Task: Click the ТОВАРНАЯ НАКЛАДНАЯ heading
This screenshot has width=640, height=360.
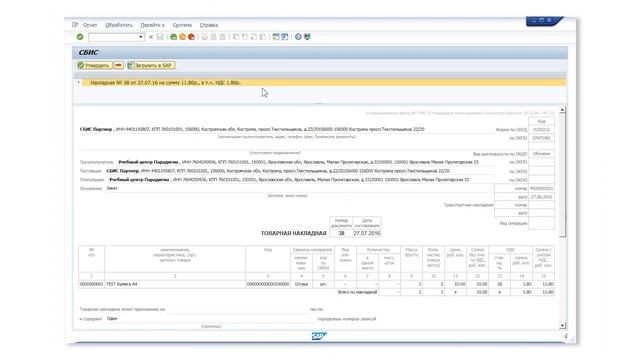Action: [x=293, y=233]
